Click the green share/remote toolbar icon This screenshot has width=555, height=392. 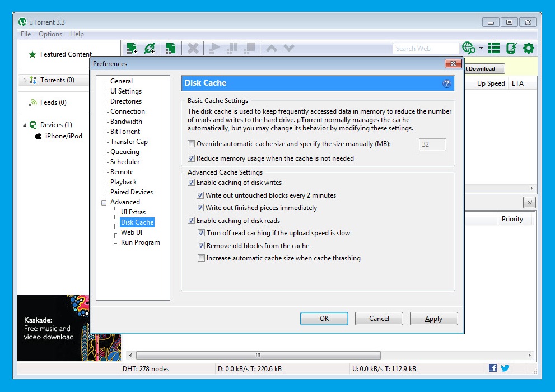pos(511,48)
